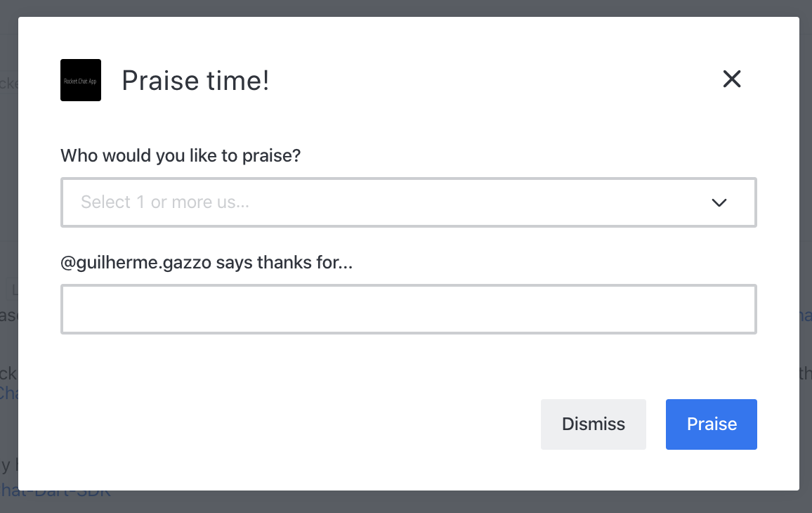Viewport: 812px width, 513px height.
Task: Click the empty text box under the thanks label
Action: tap(408, 309)
